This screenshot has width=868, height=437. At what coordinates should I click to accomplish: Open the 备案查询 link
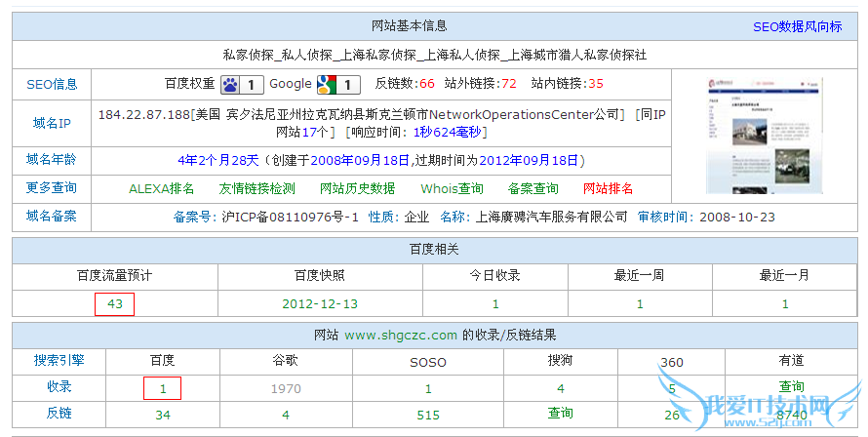tap(533, 189)
